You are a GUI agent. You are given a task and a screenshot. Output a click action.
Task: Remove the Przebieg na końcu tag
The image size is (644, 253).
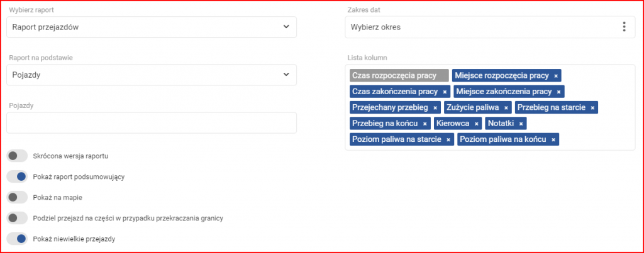pos(425,124)
